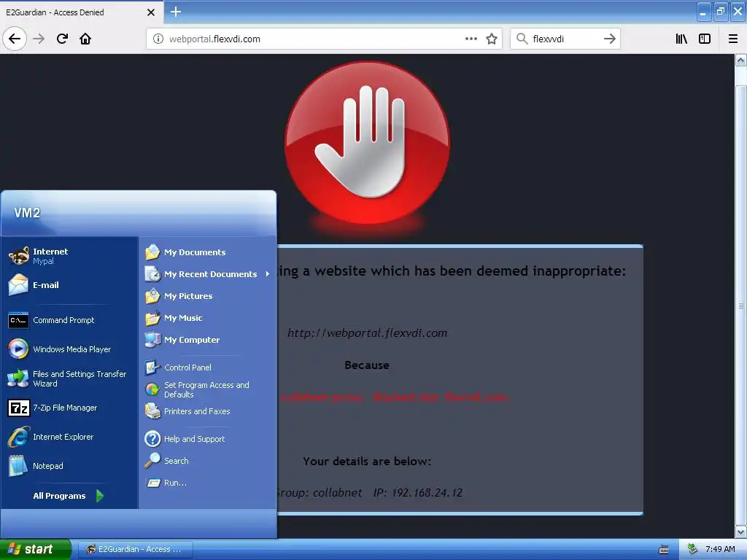Open Files and Settings Transfer Wizard
Screen dimensions: 747x560
point(69,378)
